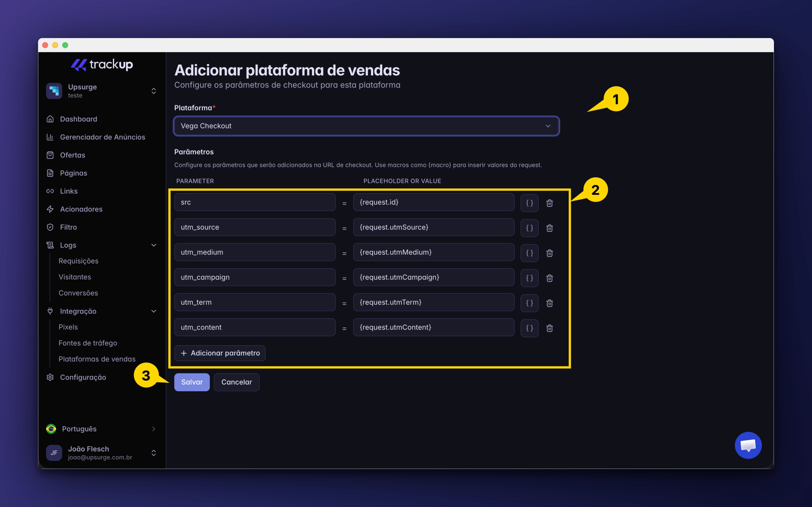The width and height of the screenshot is (812, 507).
Task: Insert macro for utm_medium row
Action: coord(529,253)
